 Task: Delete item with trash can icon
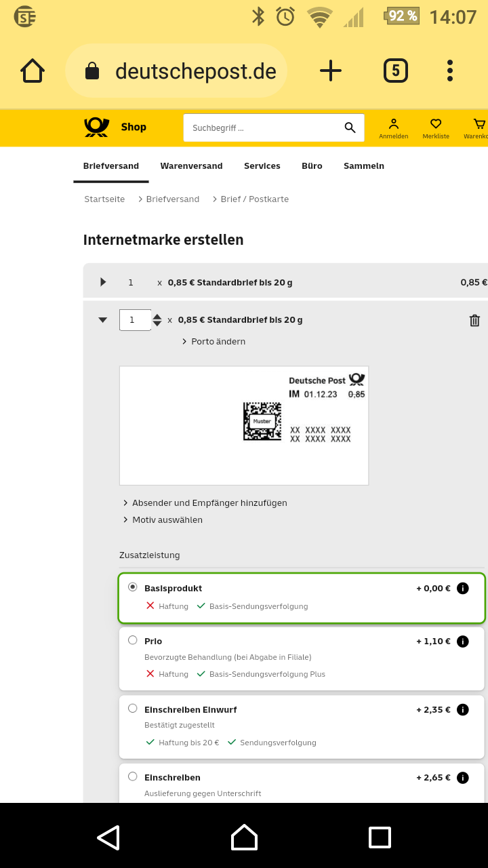coord(474,320)
